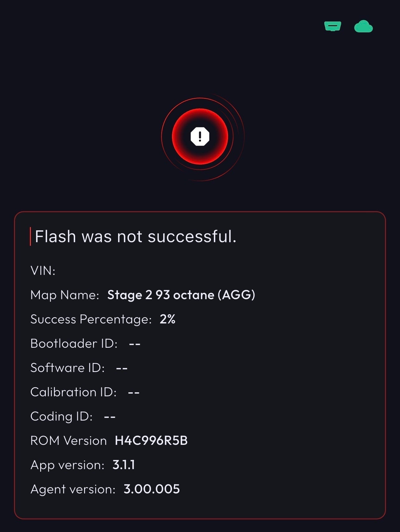400x532 pixels.
Task: Tap the Coding ID dashes value
Action: [x=110, y=417]
